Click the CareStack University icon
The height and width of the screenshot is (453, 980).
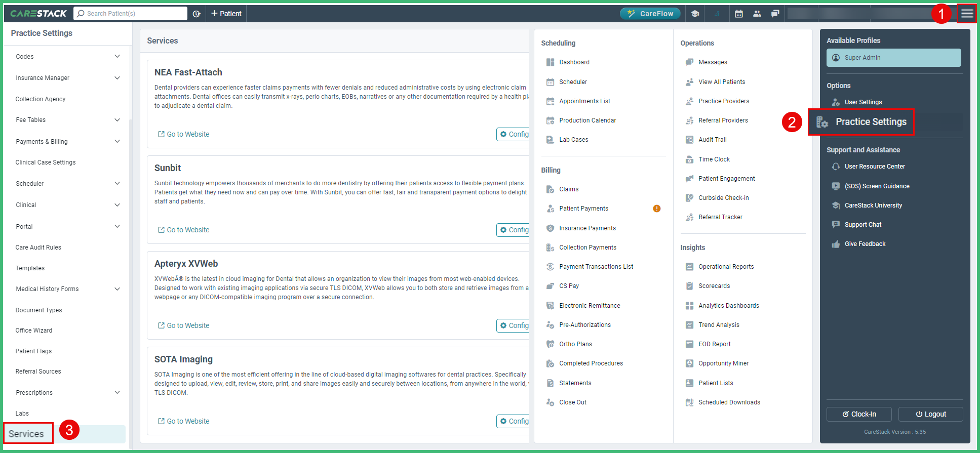pyautogui.click(x=836, y=205)
